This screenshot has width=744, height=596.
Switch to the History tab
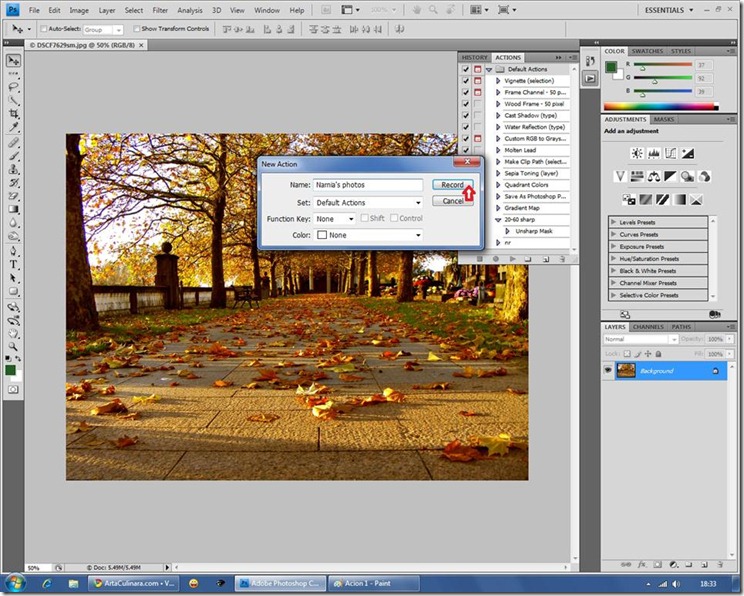474,57
